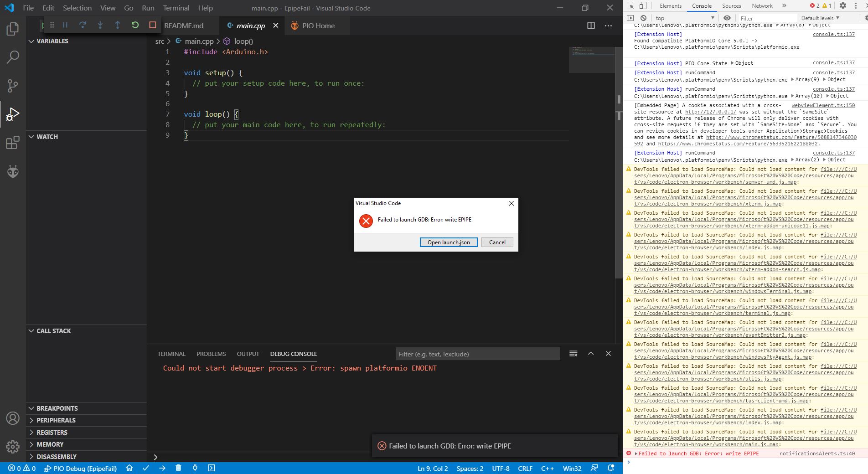This screenshot has width=868, height=474.
Task: Click Step Into in the debug toolbar
Action: (x=100, y=25)
